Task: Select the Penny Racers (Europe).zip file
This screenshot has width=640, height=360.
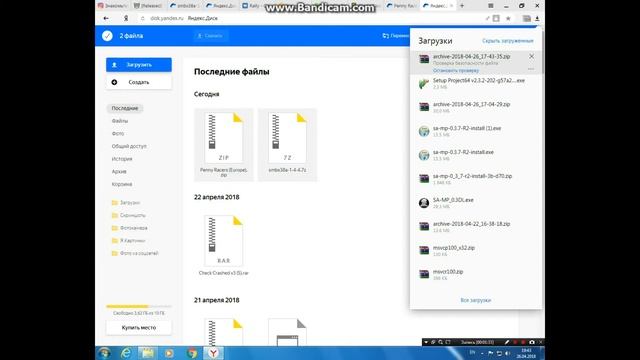Action: tap(224, 145)
